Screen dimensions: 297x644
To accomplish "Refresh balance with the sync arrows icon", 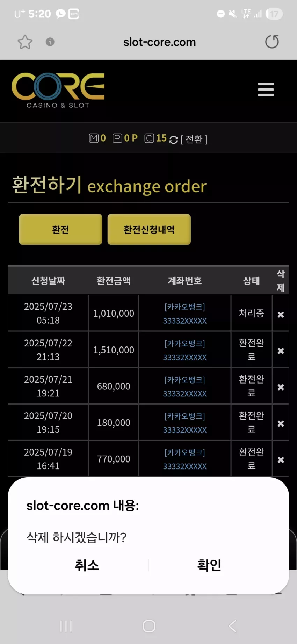I will point(173,139).
